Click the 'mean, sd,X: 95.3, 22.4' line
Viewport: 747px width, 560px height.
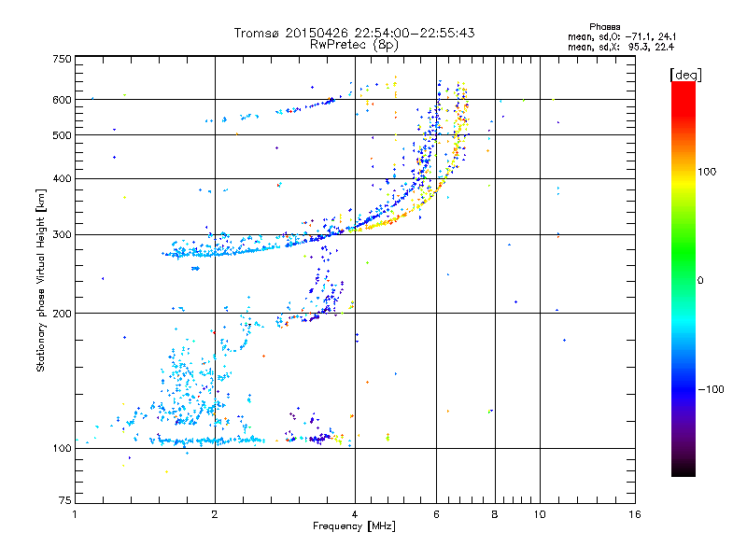[x=621, y=47]
